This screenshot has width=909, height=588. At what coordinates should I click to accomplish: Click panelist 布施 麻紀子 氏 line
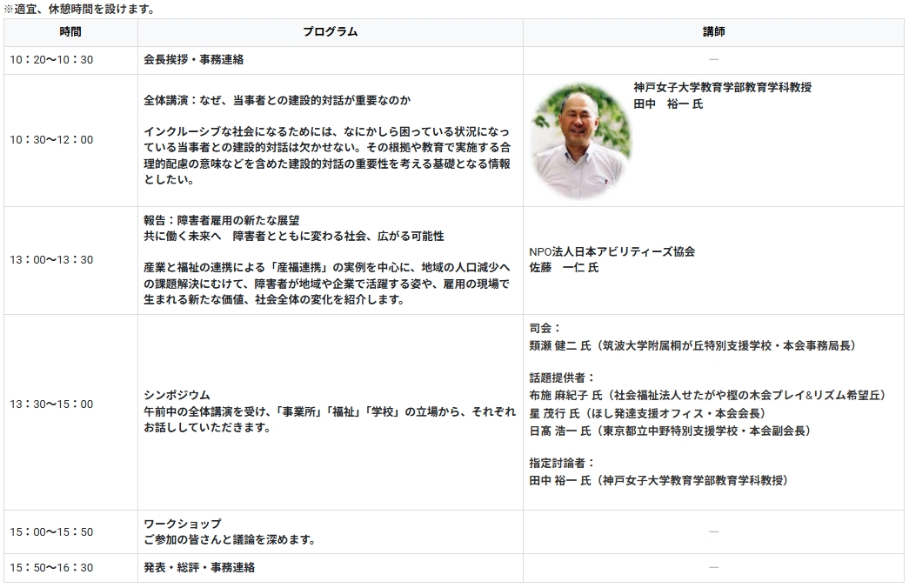[x=707, y=395]
